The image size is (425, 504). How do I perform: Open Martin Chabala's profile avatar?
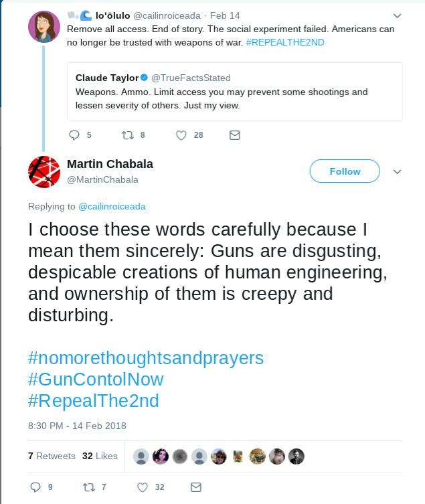click(44, 171)
